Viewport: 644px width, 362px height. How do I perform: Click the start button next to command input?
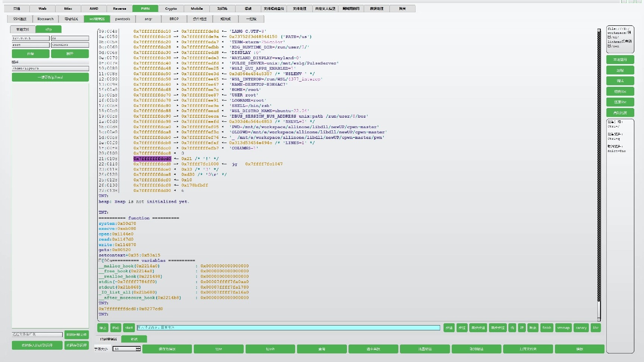pos(129,328)
